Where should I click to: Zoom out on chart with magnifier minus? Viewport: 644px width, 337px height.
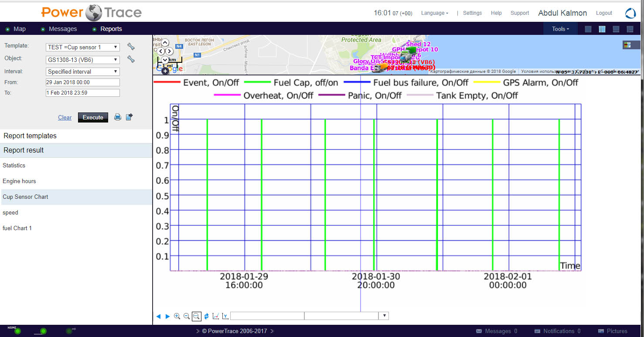(x=187, y=316)
